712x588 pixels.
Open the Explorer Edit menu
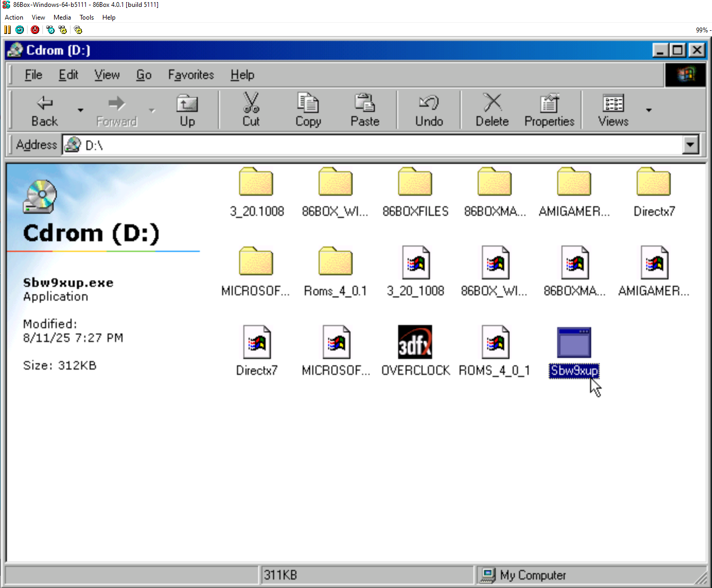[68, 75]
